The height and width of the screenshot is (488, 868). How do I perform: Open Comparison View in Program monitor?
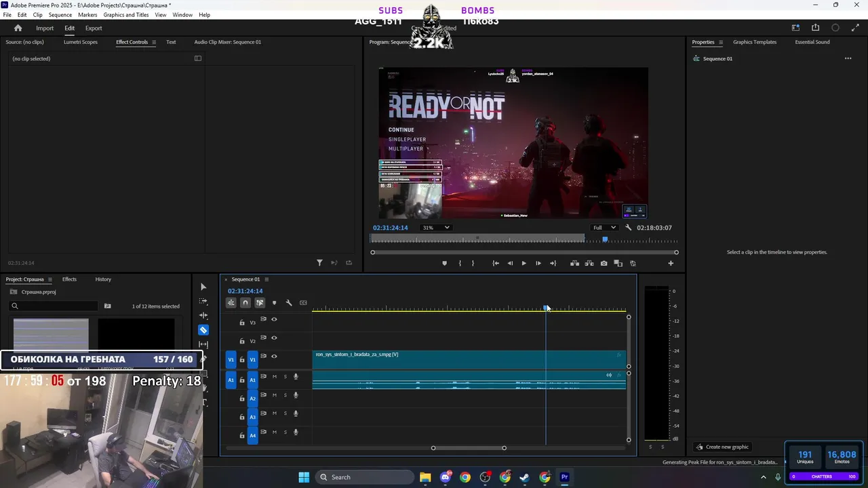[618, 263]
